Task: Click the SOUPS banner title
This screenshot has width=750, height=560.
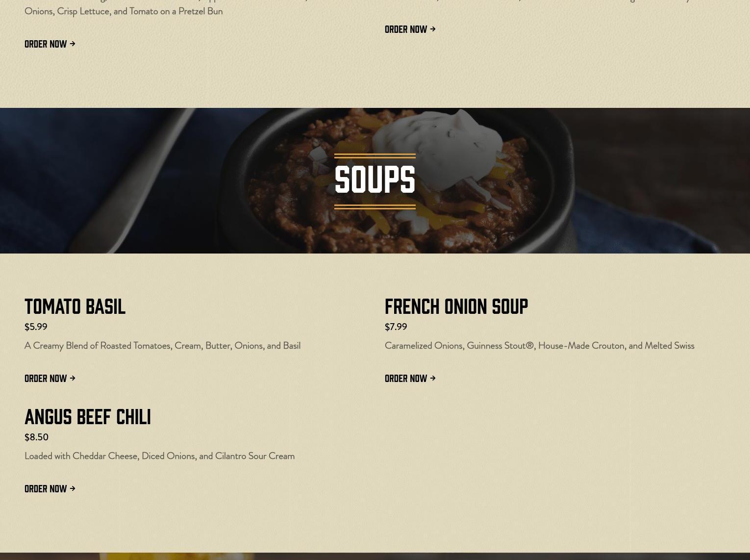Action: pyautogui.click(x=375, y=179)
